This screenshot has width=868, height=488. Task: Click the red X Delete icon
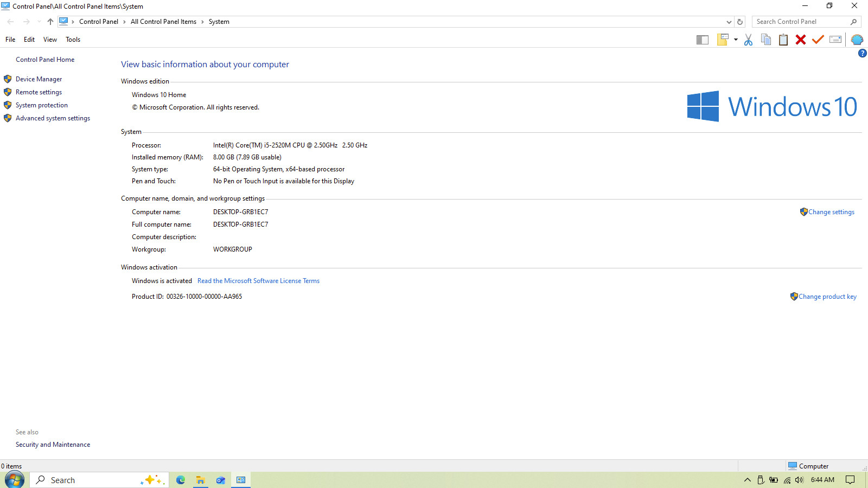coord(801,40)
